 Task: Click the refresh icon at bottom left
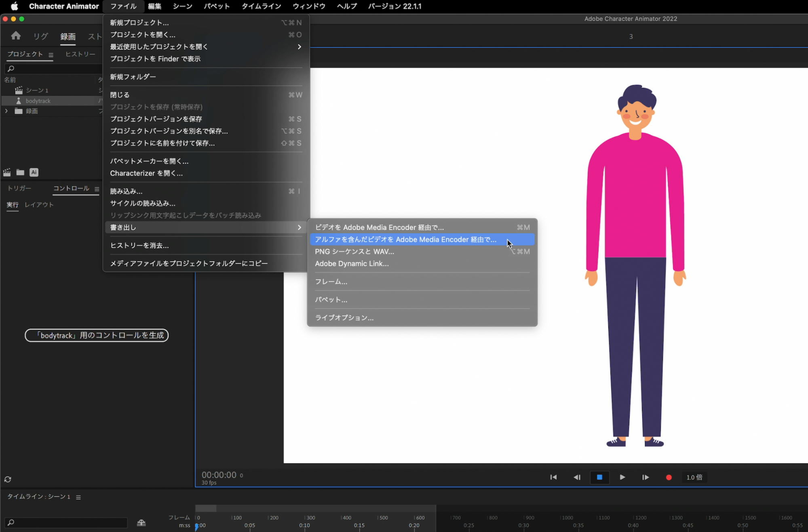click(x=8, y=479)
